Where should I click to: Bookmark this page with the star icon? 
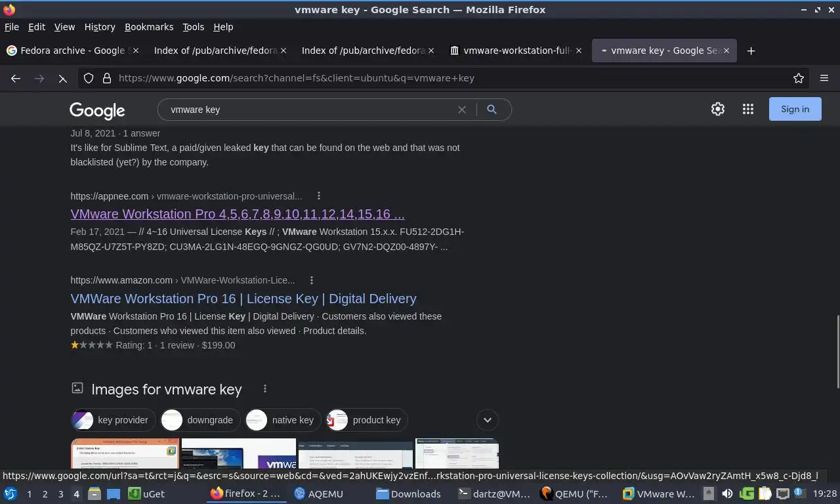(x=799, y=78)
